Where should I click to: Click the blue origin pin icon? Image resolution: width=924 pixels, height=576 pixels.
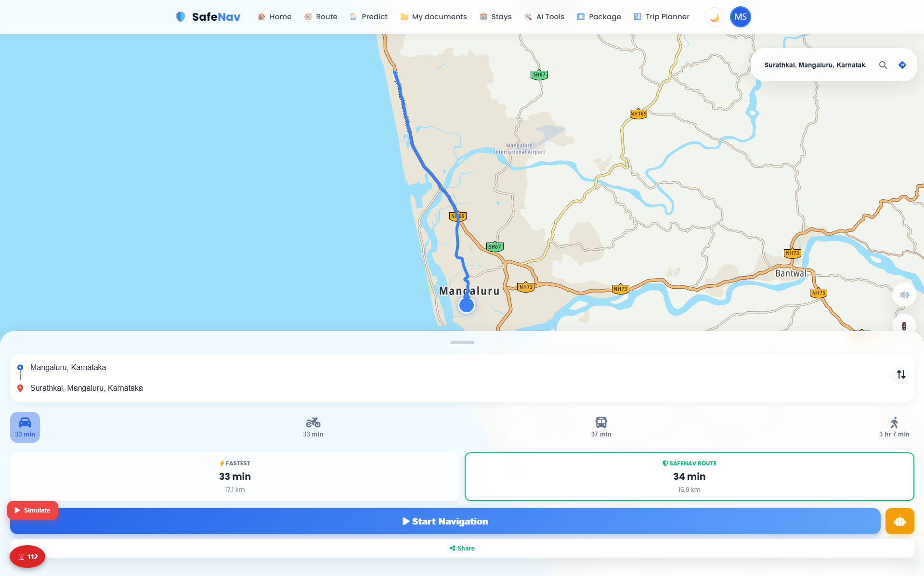point(20,368)
